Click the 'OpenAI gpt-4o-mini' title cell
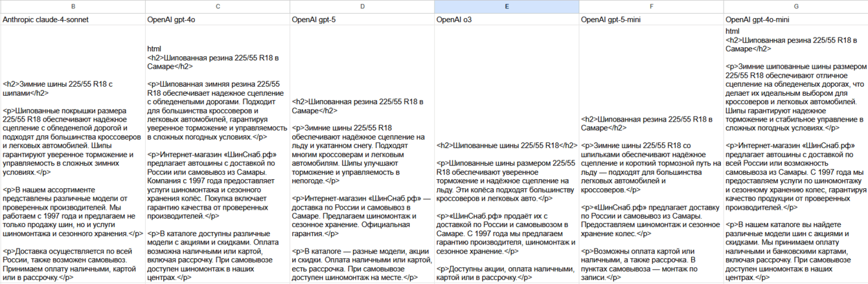The height and width of the screenshot is (284, 868). 795,20
